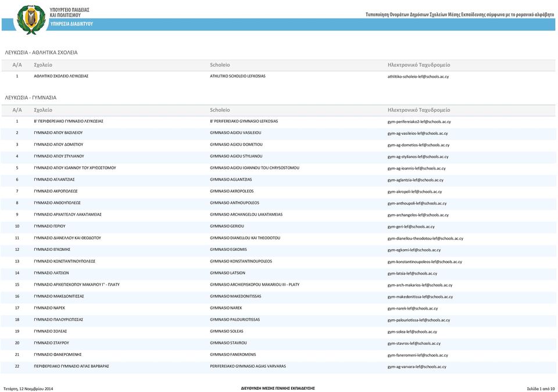The height and width of the screenshot is (392, 558).
Task: Select GYMNASIO AGIOU VASILEIOU cell
Action: pyautogui.click(x=235, y=132)
